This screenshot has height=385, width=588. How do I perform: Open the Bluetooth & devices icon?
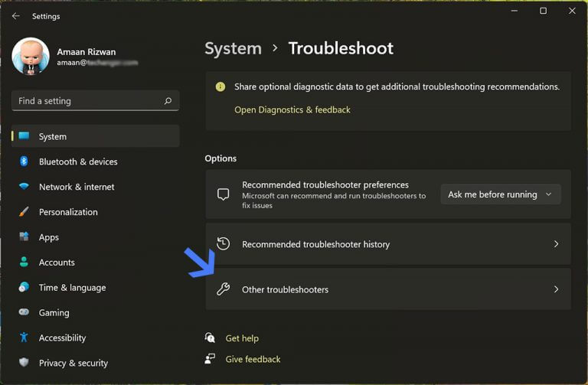click(24, 162)
